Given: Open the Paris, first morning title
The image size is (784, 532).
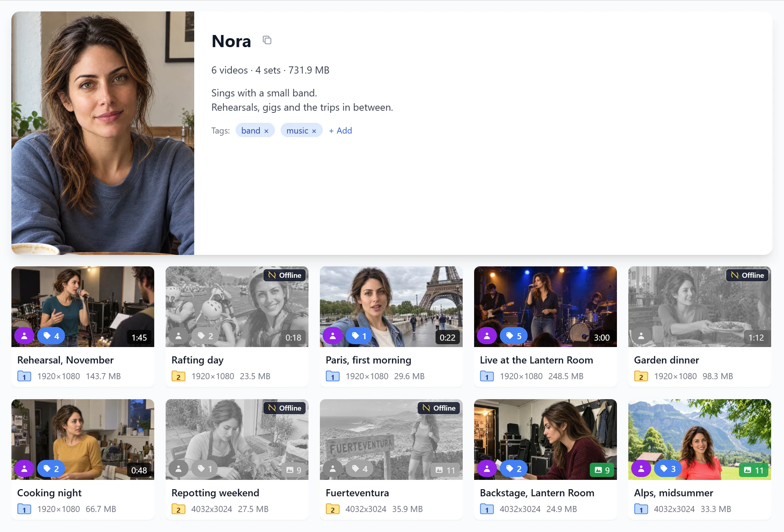Looking at the screenshot, I should pyautogui.click(x=368, y=360).
